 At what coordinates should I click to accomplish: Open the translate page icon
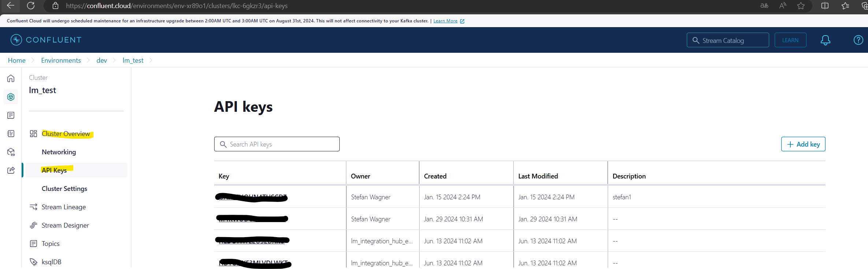pos(764,5)
